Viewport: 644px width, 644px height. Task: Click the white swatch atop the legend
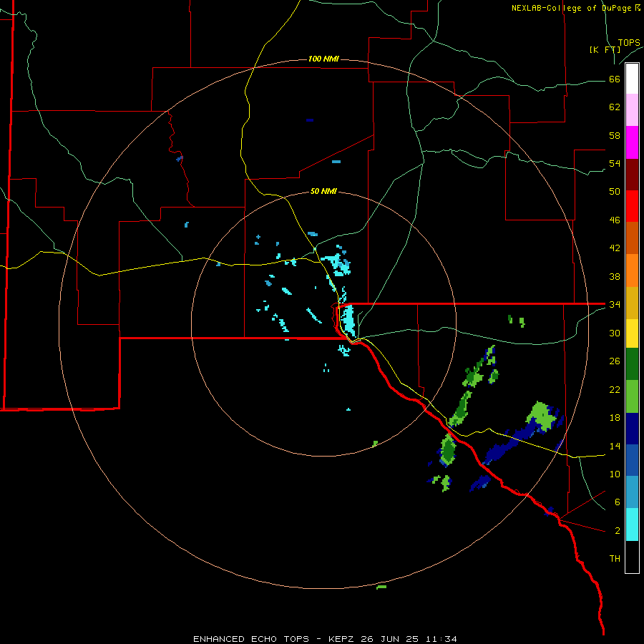point(632,79)
